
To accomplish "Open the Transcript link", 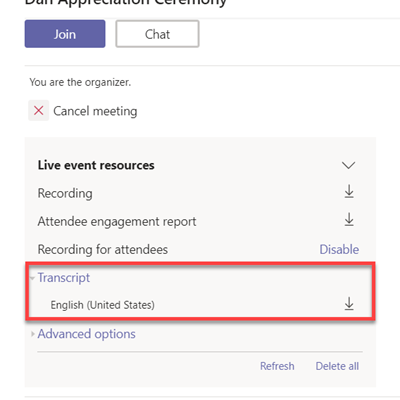I will coord(64,278).
